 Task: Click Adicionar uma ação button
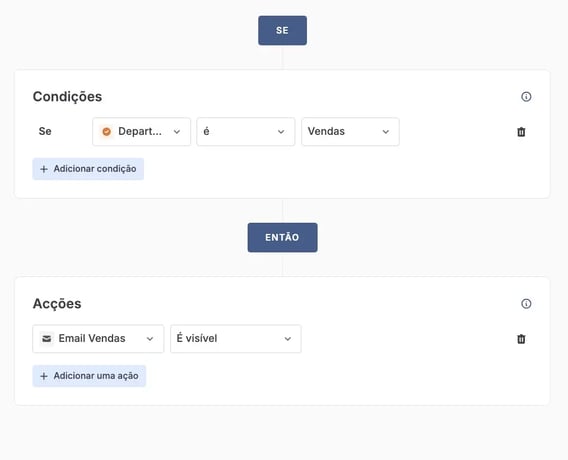coord(89,376)
